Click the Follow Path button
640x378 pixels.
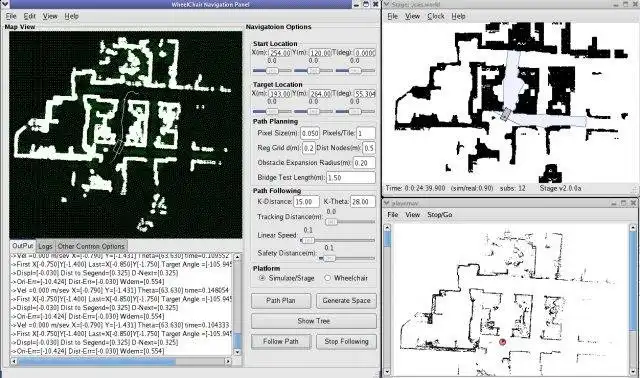[281, 341]
